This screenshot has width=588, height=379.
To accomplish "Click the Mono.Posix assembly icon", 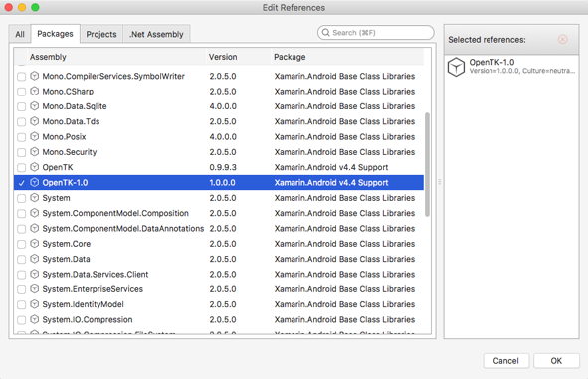I will (x=35, y=137).
